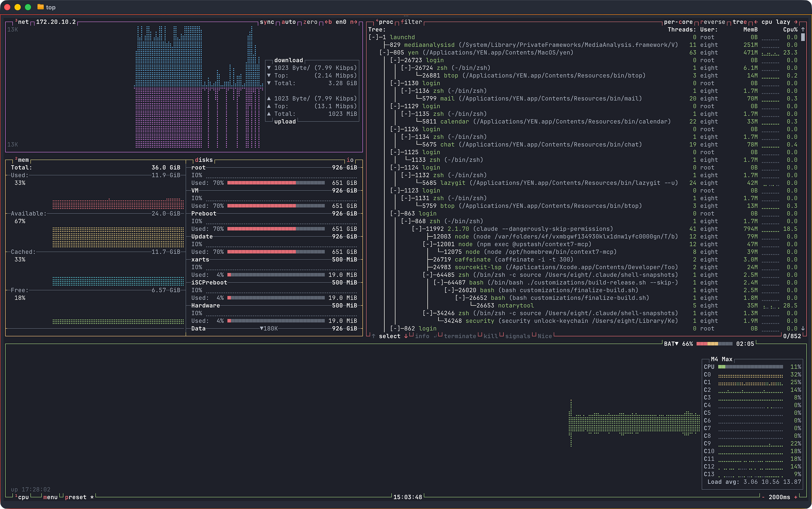The image size is (812, 509).
Task: Toggle per-core CPU usage display
Action: [x=678, y=22]
